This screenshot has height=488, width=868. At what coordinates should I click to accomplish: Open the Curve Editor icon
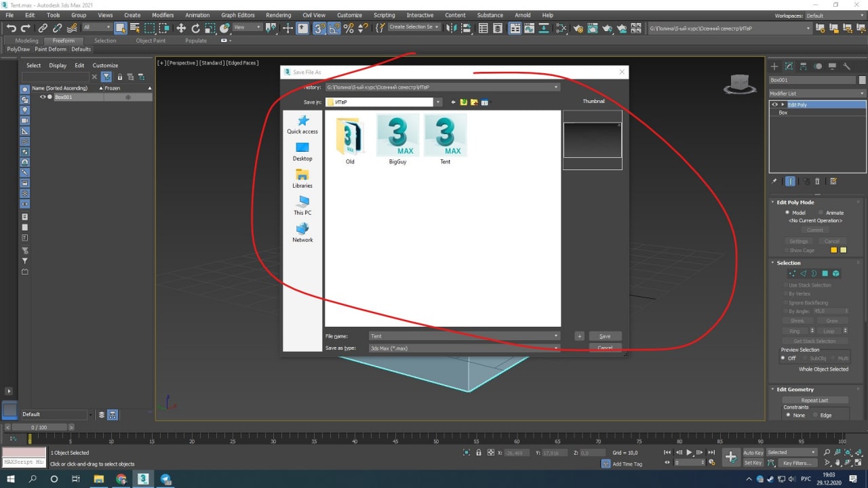(530, 28)
